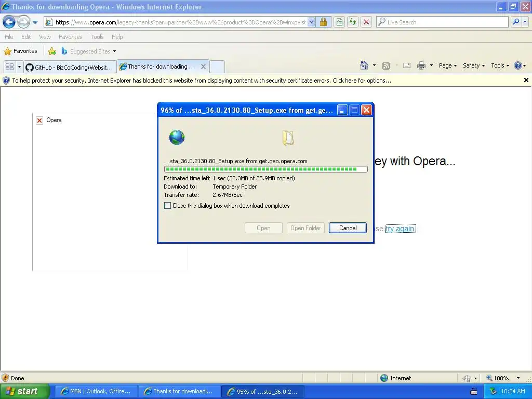Click the Internet security zone status
Screen dimensions: 532x399
[395, 378]
